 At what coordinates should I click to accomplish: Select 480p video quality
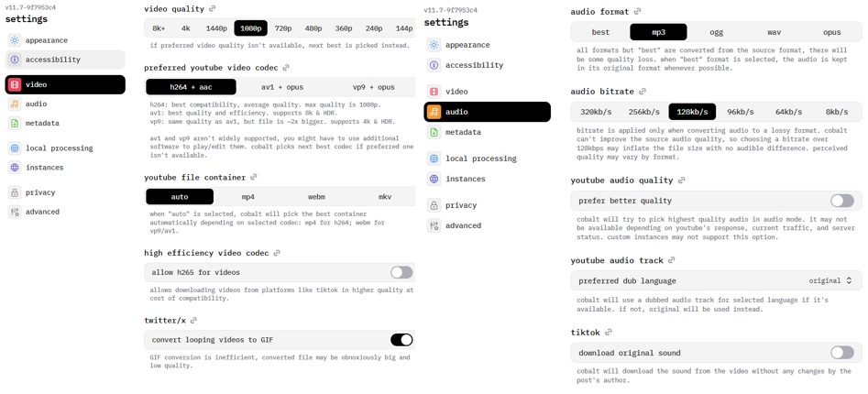click(313, 28)
